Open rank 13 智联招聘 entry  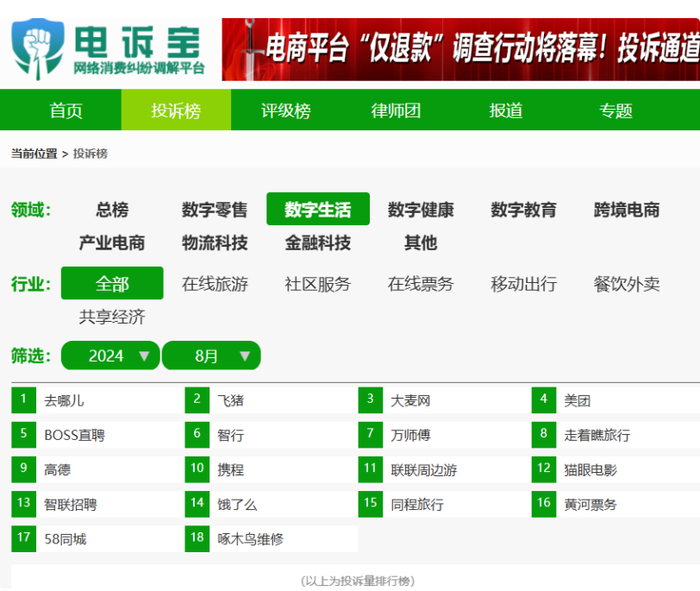pyautogui.click(x=97, y=504)
